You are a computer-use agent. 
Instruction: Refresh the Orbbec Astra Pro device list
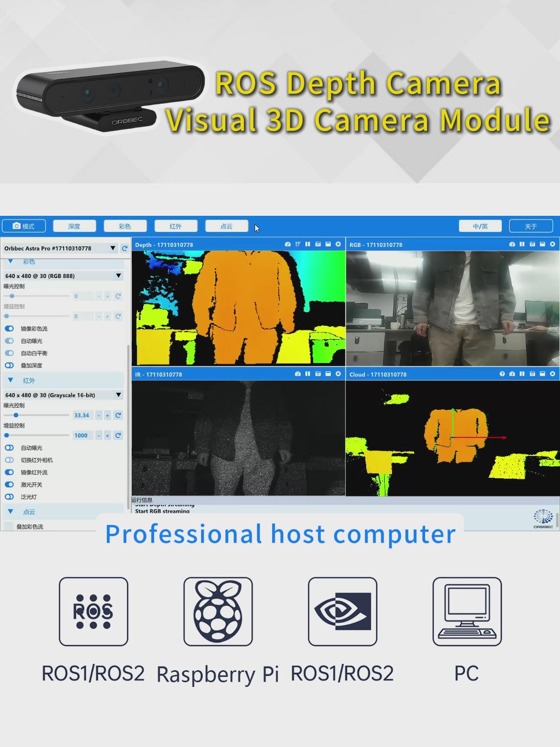(x=124, y=248)
